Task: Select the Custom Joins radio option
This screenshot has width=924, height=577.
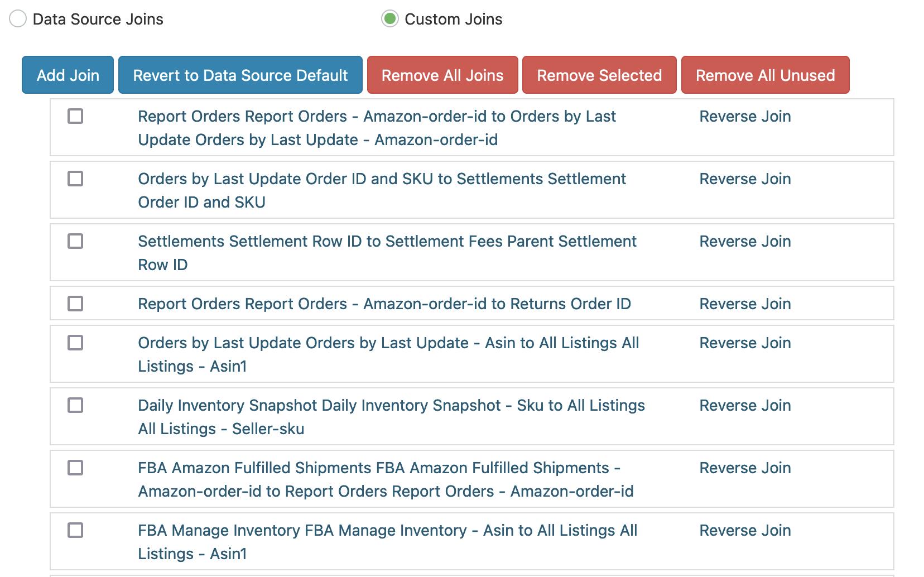Action: (389, 19)
